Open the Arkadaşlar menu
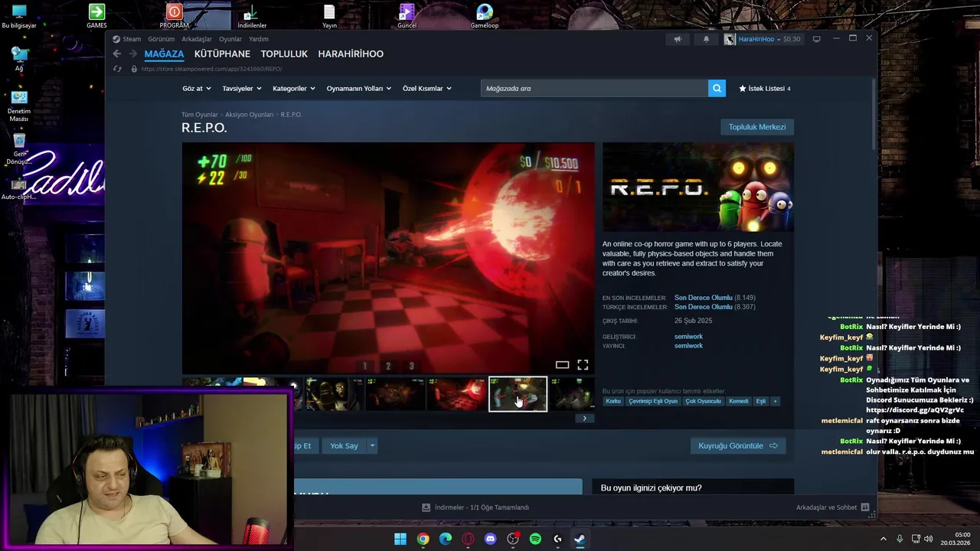The image size is (980, 551). [x=197, y=39]
